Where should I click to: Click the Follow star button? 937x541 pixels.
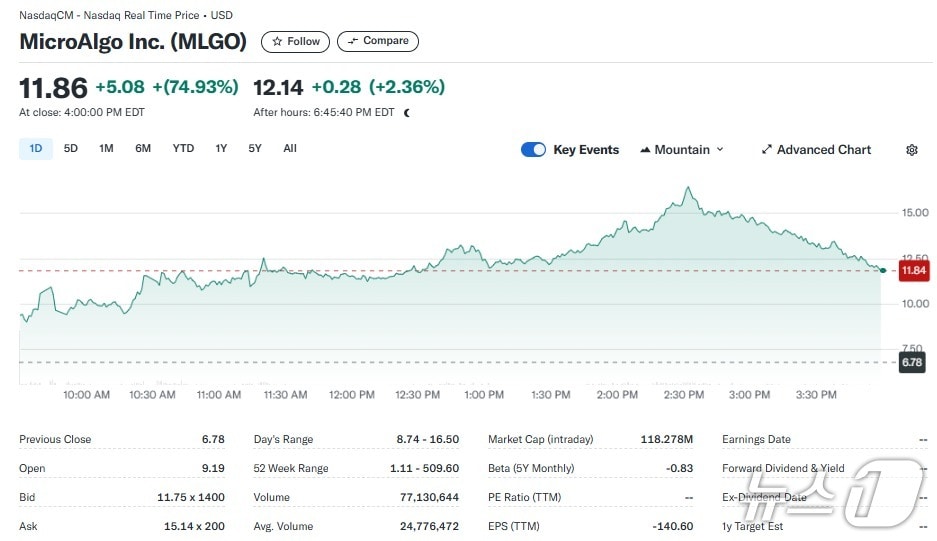click(x=295, y=41)
